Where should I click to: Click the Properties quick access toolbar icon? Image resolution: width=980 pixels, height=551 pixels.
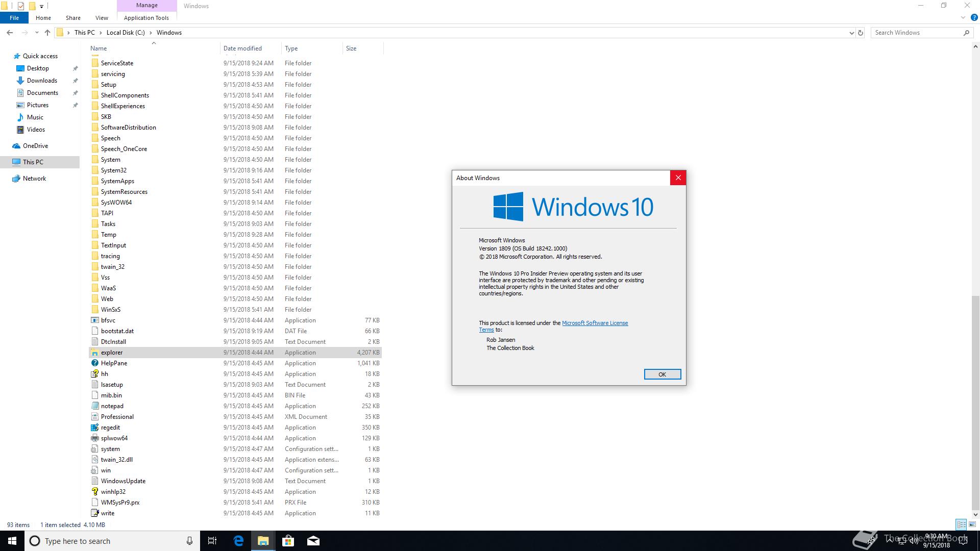(x=20, y=6)
